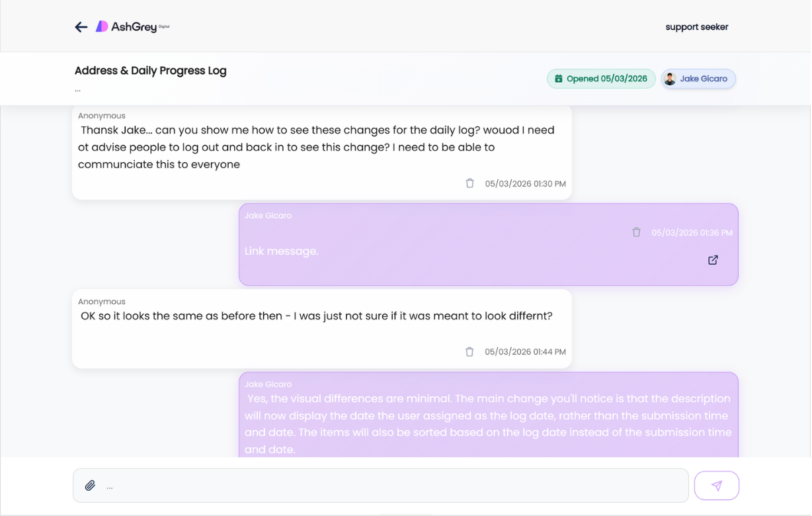Screen dimensions: 812x516
Task: Click 'Link message.' in Jake's purple bubble
Action: pos(282,251)
